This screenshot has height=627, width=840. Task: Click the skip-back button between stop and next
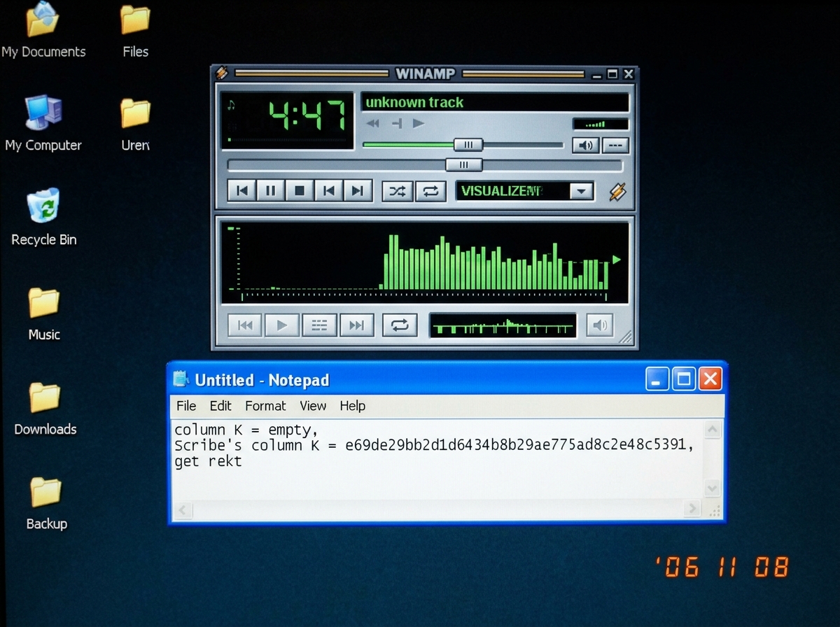[328, 190]
